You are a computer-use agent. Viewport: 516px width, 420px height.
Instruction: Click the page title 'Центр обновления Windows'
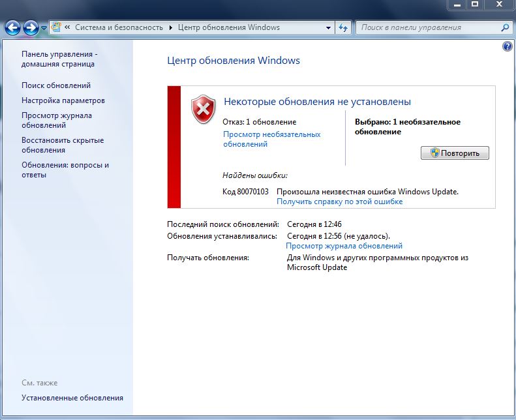(234, 61)
